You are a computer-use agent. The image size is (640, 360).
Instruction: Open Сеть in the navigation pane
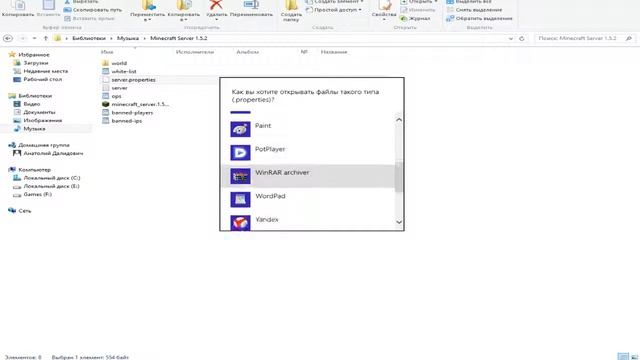tap(20, 211)
